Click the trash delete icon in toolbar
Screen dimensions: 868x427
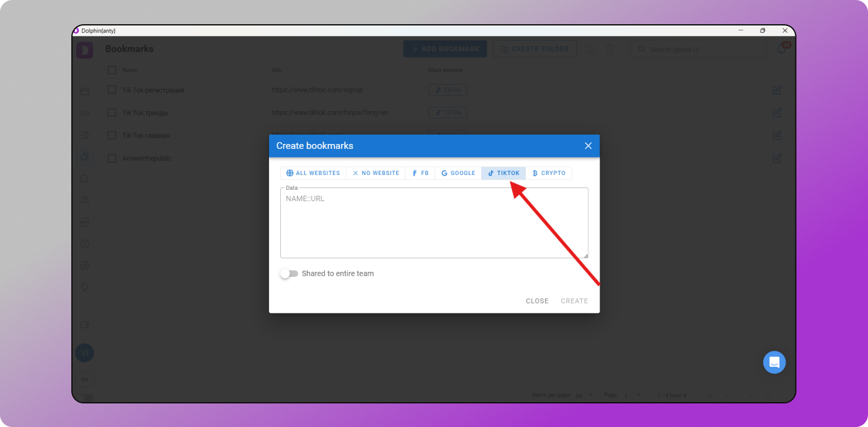tap(610, 49)
